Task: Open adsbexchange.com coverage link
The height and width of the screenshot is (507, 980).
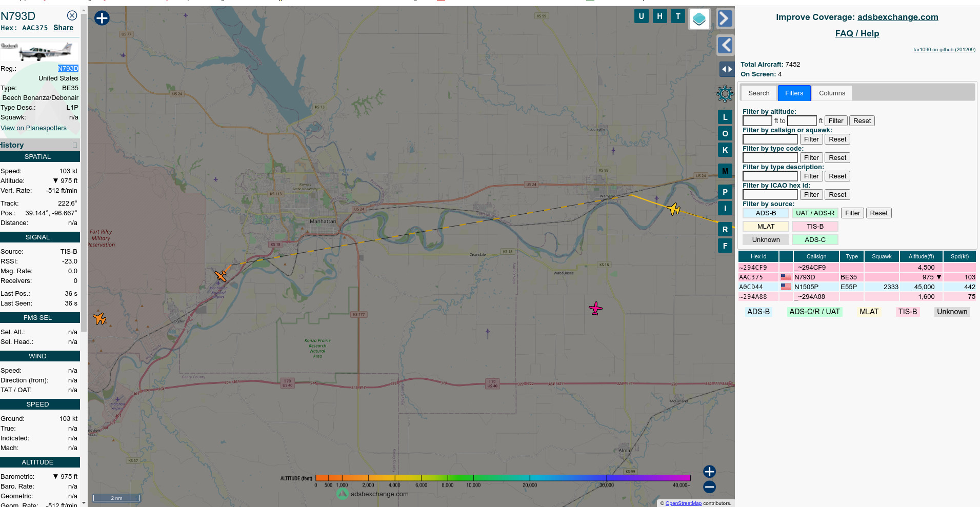Action: tap(897, 17)
